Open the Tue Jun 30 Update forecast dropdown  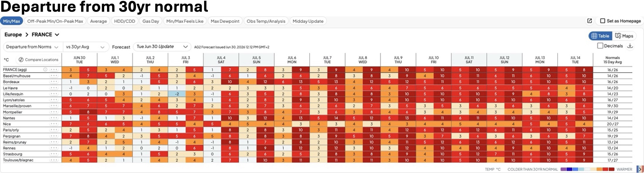pyautogui.click(x=162, y=47)
